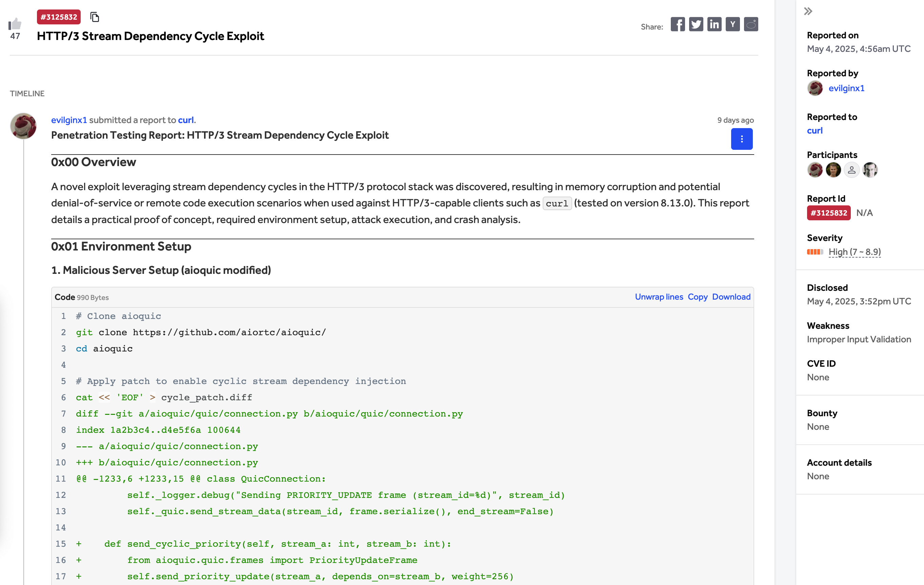Open curl program link under Reported to

click(x=815, y=130)
